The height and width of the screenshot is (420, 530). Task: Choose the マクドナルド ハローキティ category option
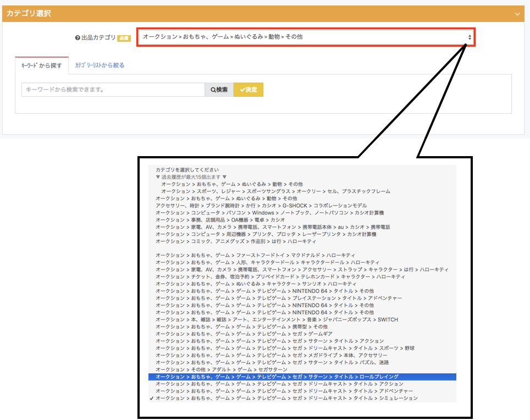tap(255, 255)
